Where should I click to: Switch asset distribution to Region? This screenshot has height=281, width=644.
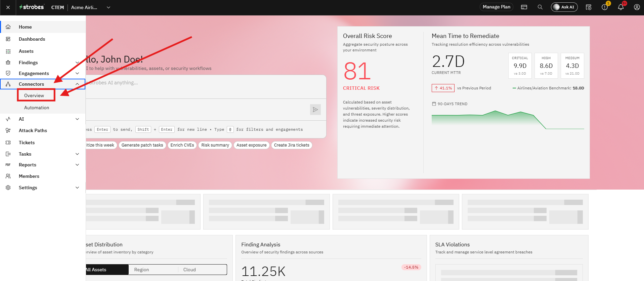[x=141, y=270]
